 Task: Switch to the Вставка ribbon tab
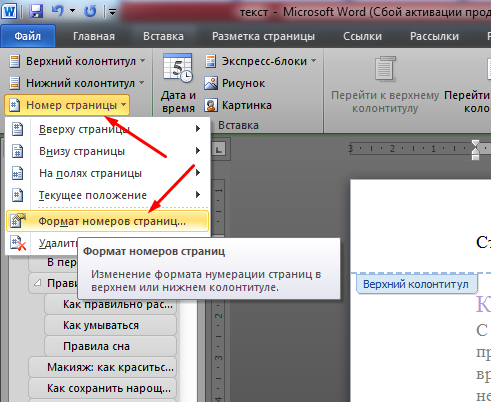163,36
